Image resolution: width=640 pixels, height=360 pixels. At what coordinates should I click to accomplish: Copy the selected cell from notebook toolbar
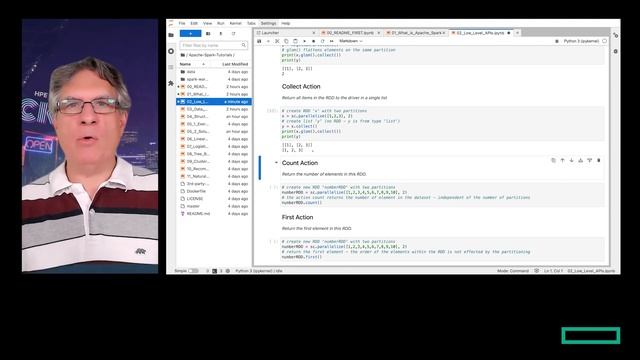click(286, 41)
